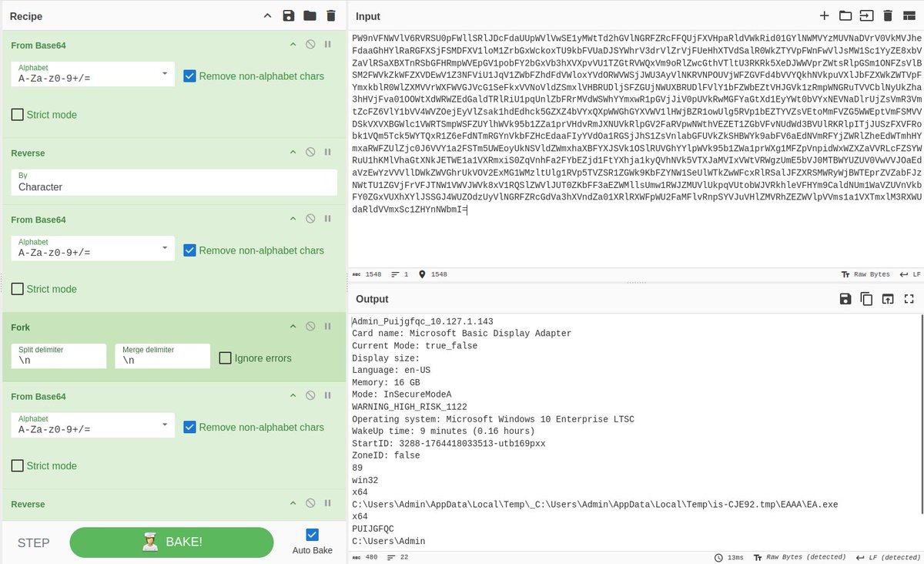Save the current recipe to file
Viewport: 924px width, 564px height.
point(287,15)
